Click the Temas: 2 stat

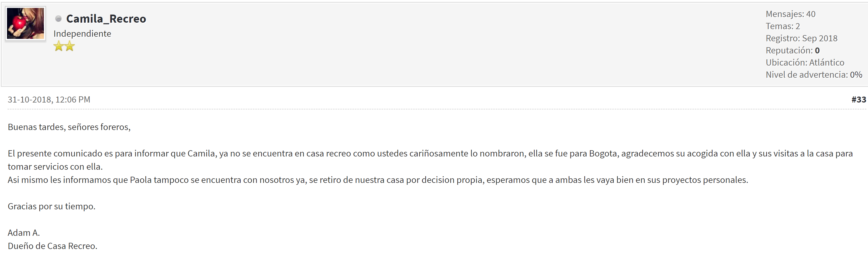(782, 26)
